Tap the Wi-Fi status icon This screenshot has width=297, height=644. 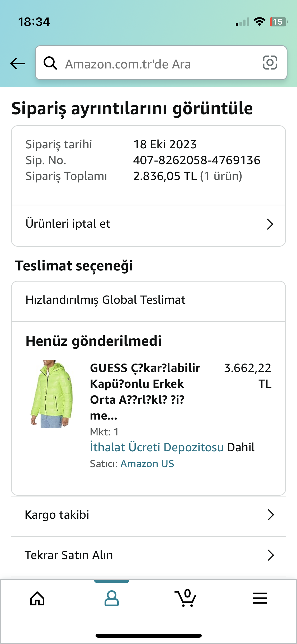pos(259,22)
